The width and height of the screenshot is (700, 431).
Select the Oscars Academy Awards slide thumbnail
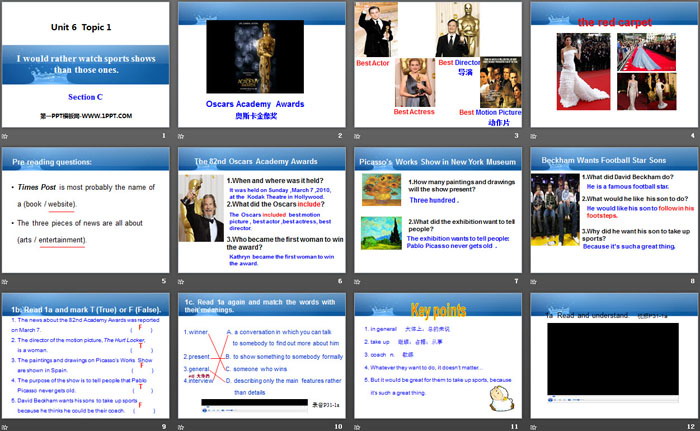[262, 65]
